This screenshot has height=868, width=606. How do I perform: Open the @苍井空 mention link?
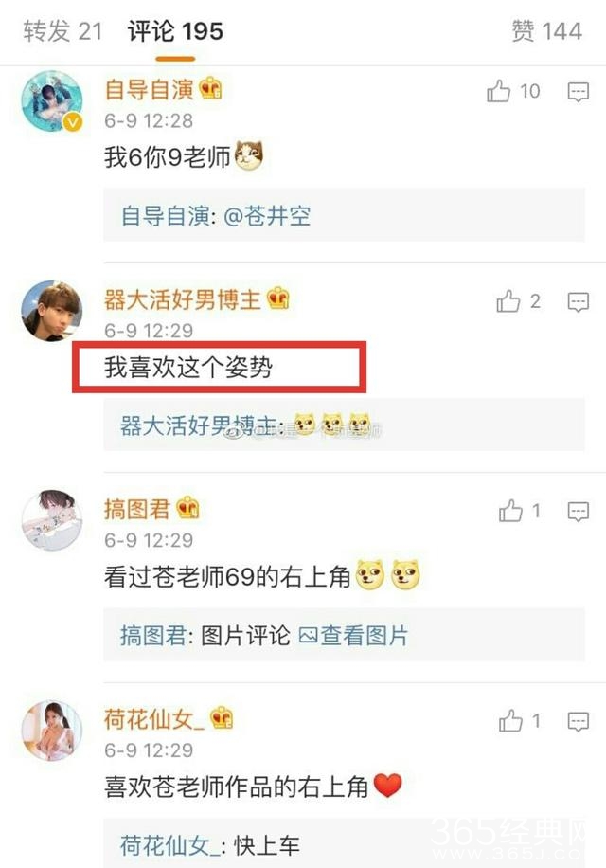[267, 215]
